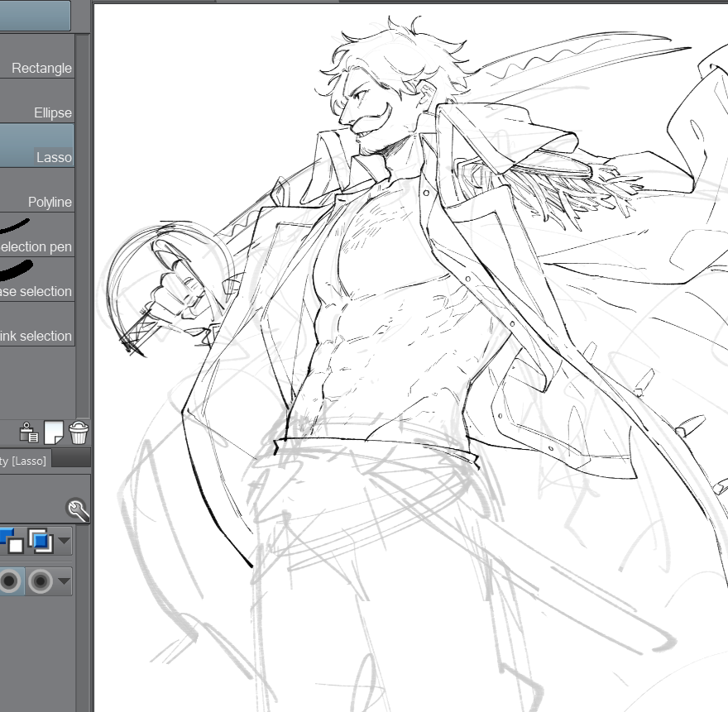Pick the Lasso selection sub tool
Screen dimensions: 728x712
[x=37, y=146]
